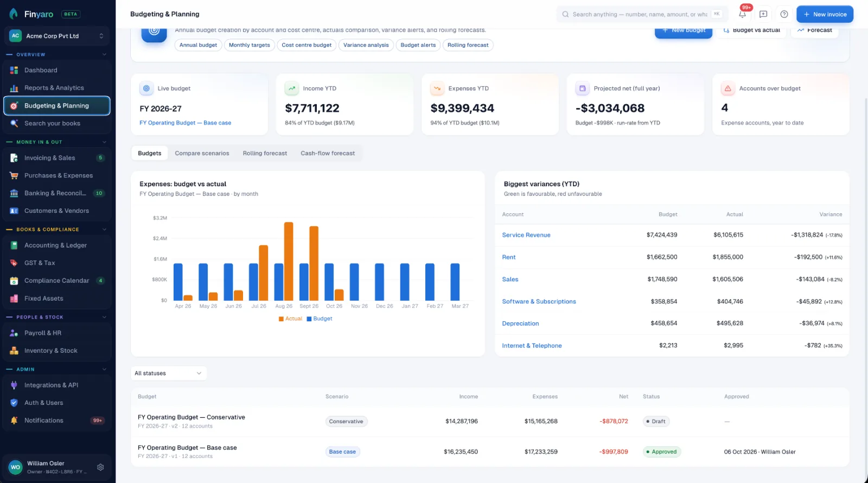868x483 pixels.
Task: Open FY Operating Budget — Base case link
Action: (186, 123)
